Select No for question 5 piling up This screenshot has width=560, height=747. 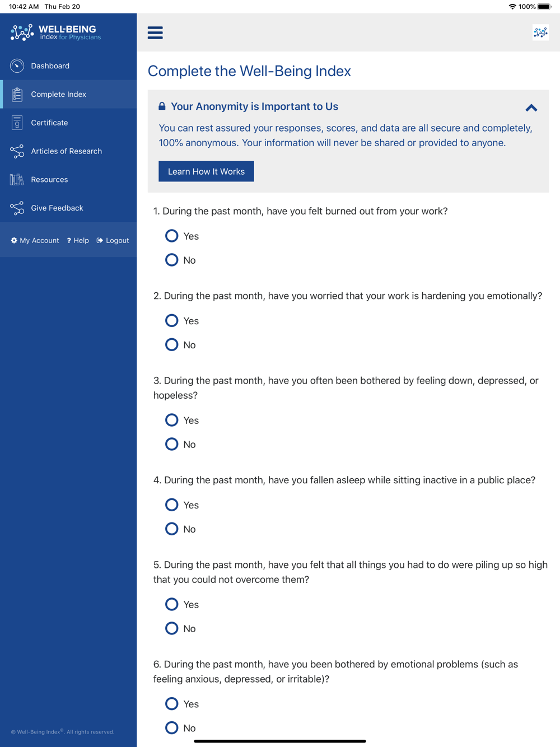tap(172, 628)
